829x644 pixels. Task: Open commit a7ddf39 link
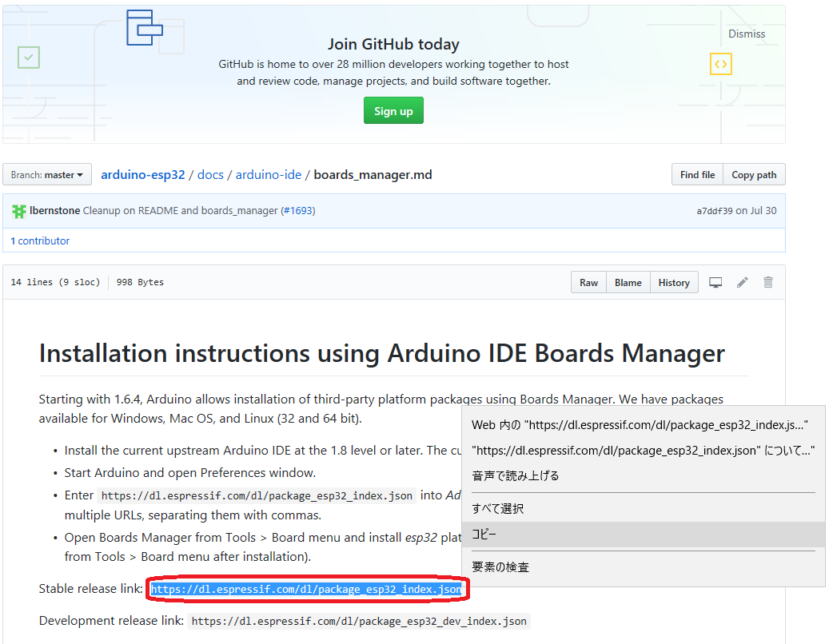714,211
